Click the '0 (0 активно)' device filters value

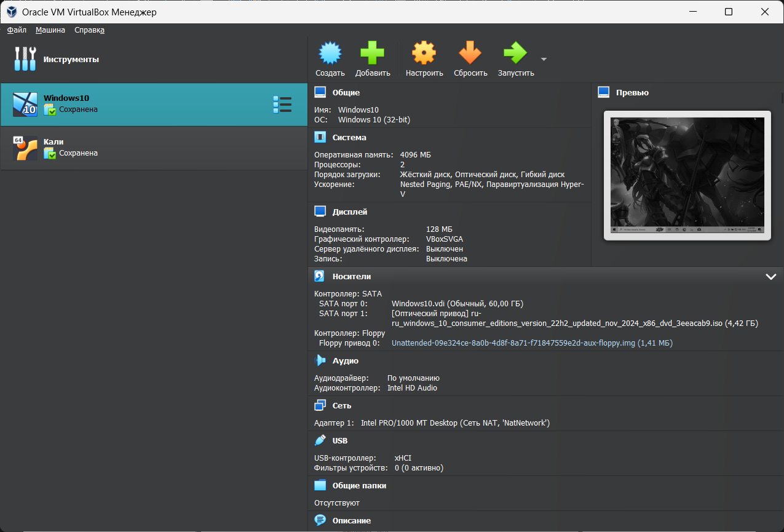click(x=419, y=468)
